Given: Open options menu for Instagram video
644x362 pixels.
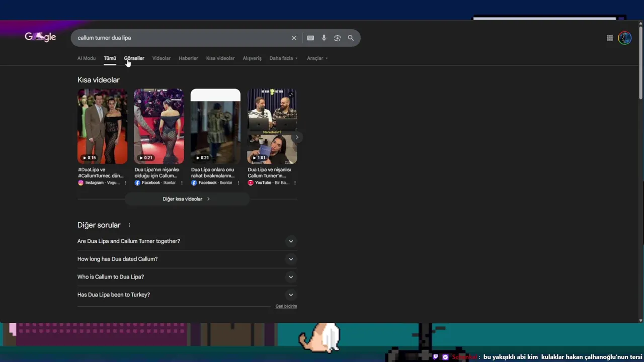Looking at the screenshot, I should (x=125, y=183).
